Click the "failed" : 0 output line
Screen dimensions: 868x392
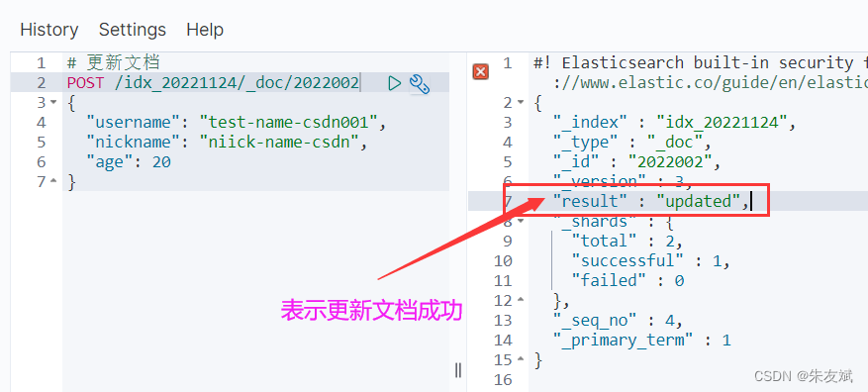pyautogui.click(x=627, y=281)
